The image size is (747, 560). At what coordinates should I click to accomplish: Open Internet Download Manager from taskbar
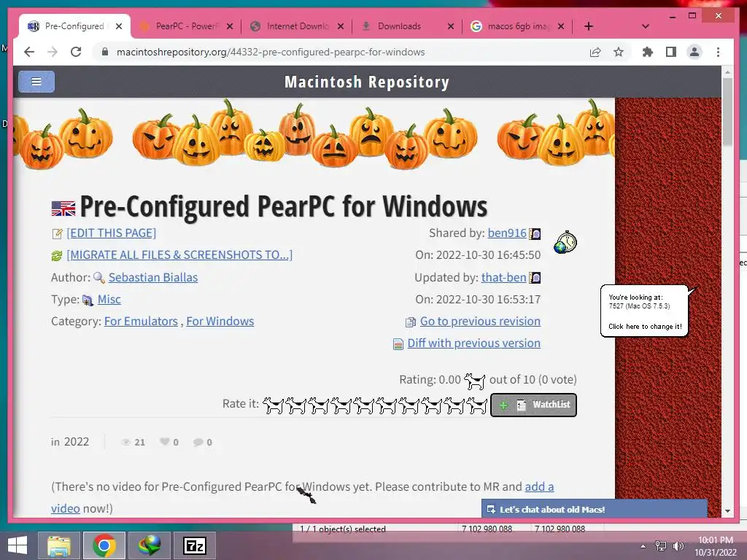(149, 545)
